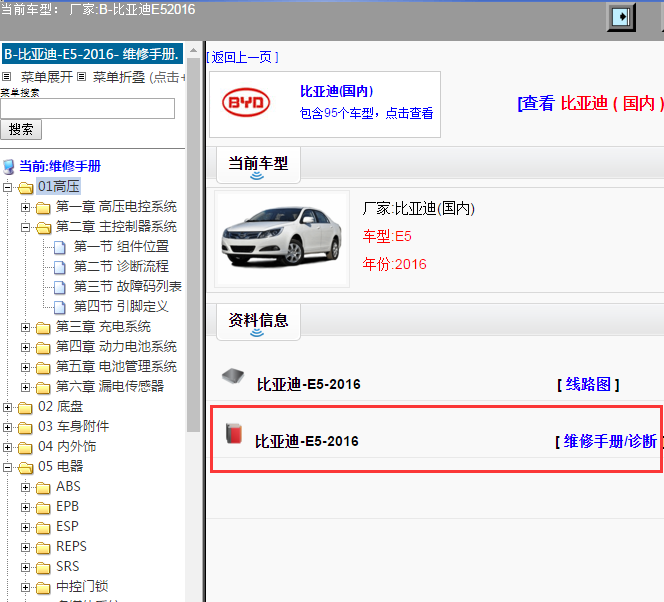Expand 第四章 动力电池系统 node
Screen dimensions: 664x602
(x=25, y=347)
